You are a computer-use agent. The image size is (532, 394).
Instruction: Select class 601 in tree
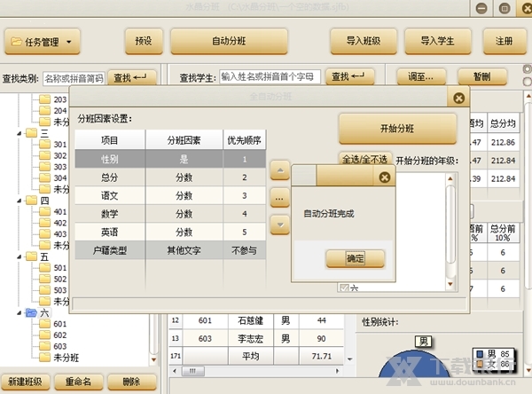pyautogui.click(x=60, y=324)
